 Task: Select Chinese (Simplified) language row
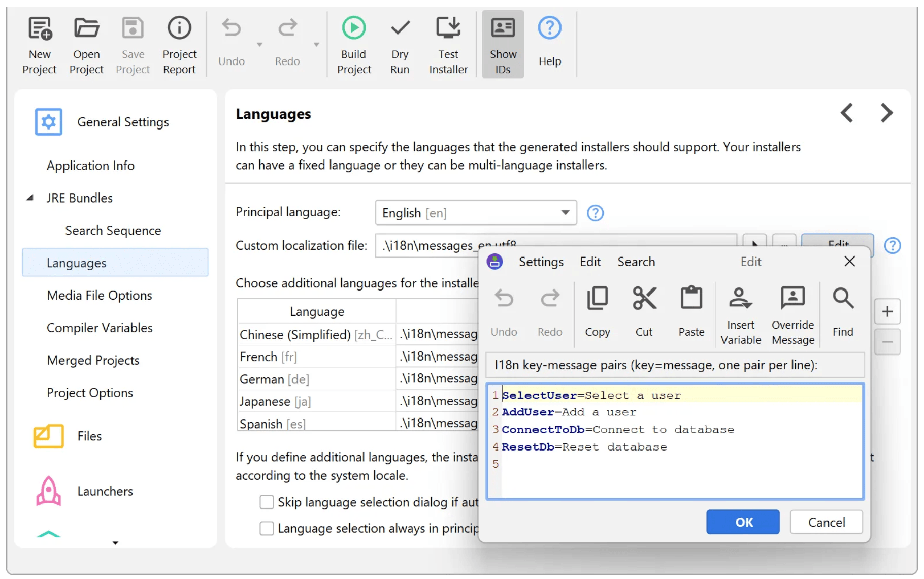pos(358,335)
